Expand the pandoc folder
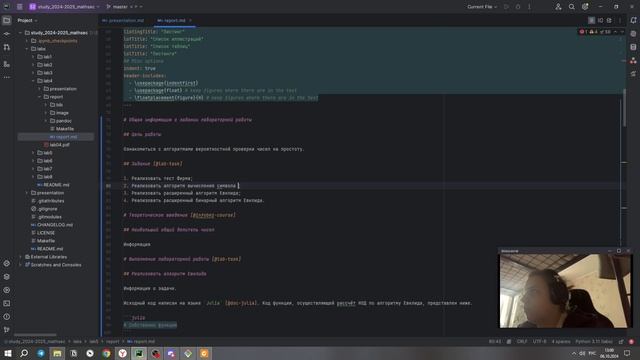 click(x=46, y=121)
